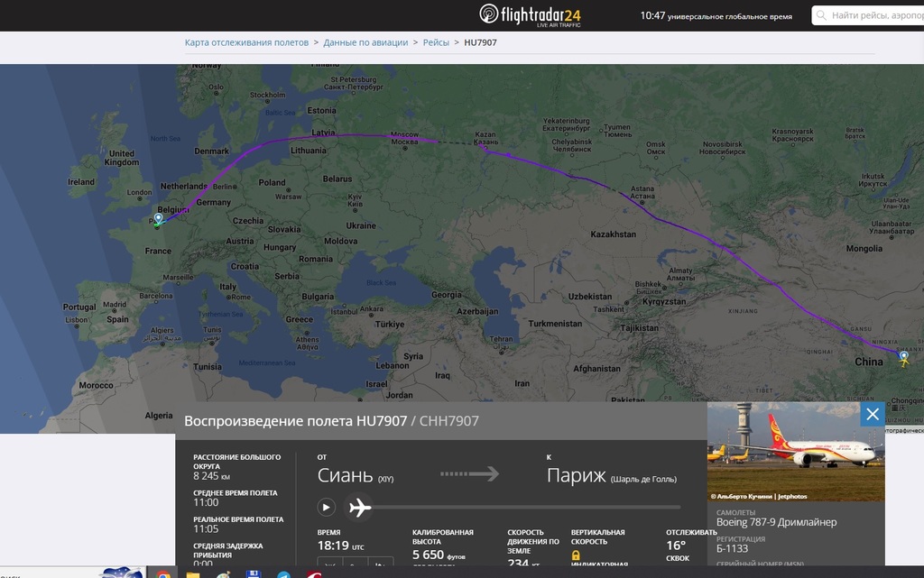The width and height of the screenshot is (924, 578).
Task: Click the vertical speed lock icon
Action: (x=577, y=555)
